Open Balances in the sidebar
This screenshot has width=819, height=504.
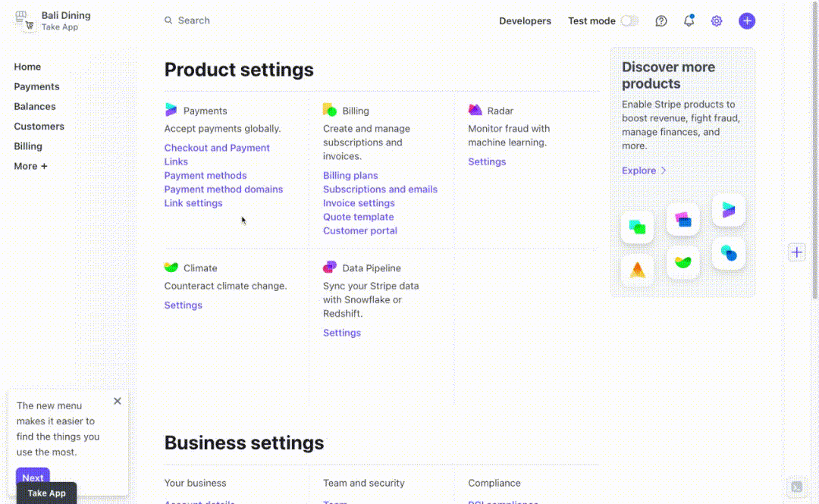click(34, 107)
